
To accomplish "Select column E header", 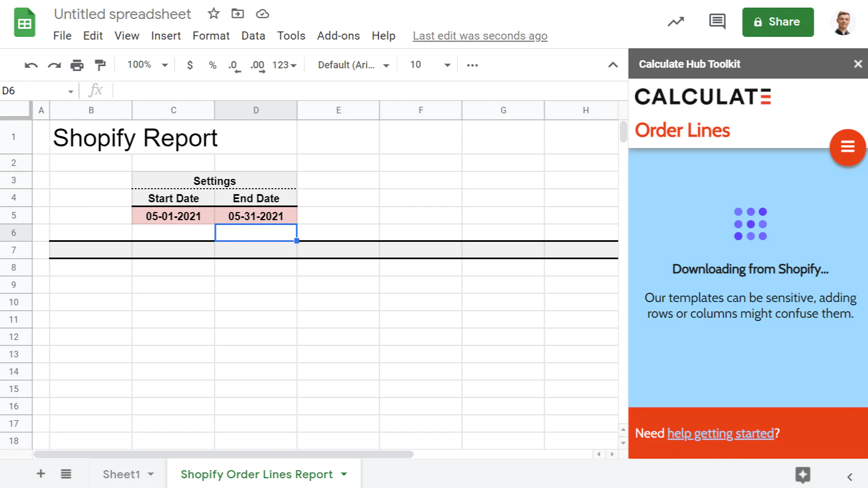I will pos(339,110).
